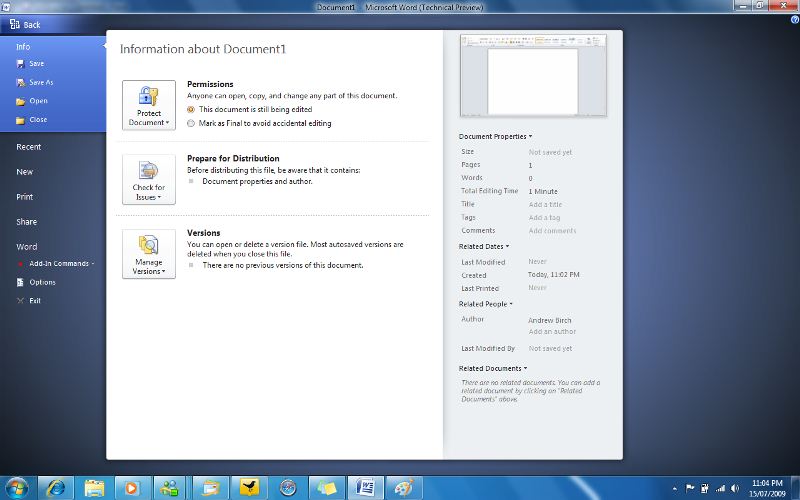Expand Document Properties dropdown

pos(495,137)
